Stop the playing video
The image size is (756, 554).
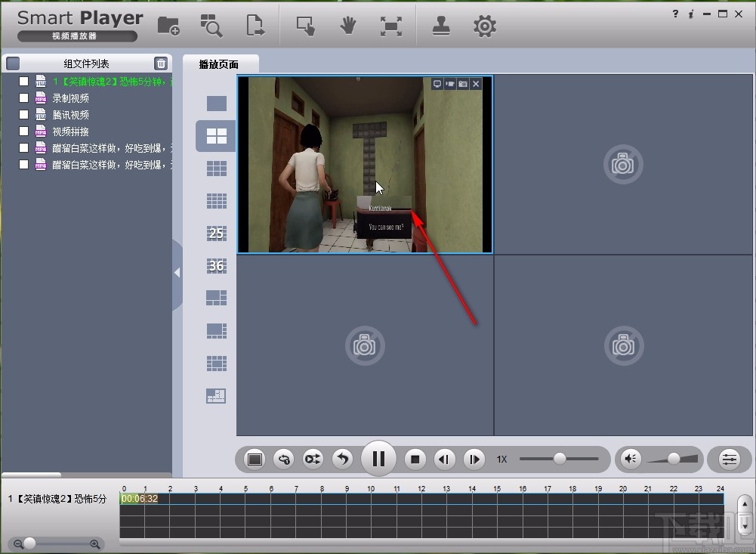pyautogui.click(x=415, y=459)
